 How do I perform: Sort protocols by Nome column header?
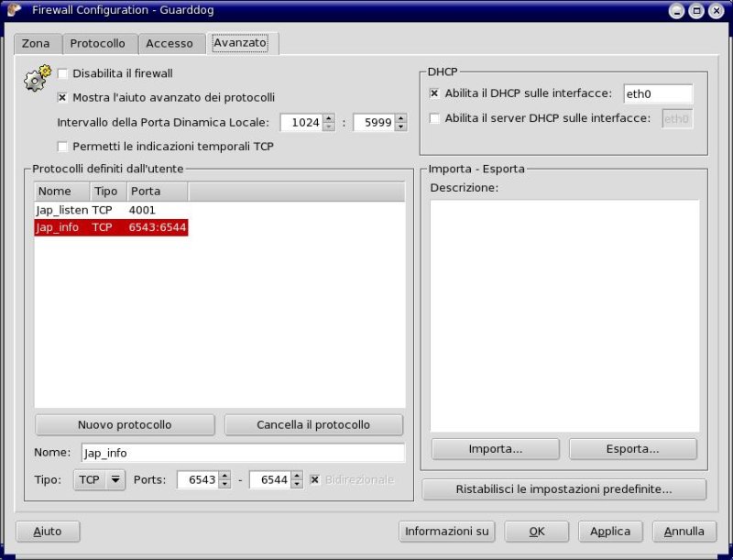coord(60,192)
